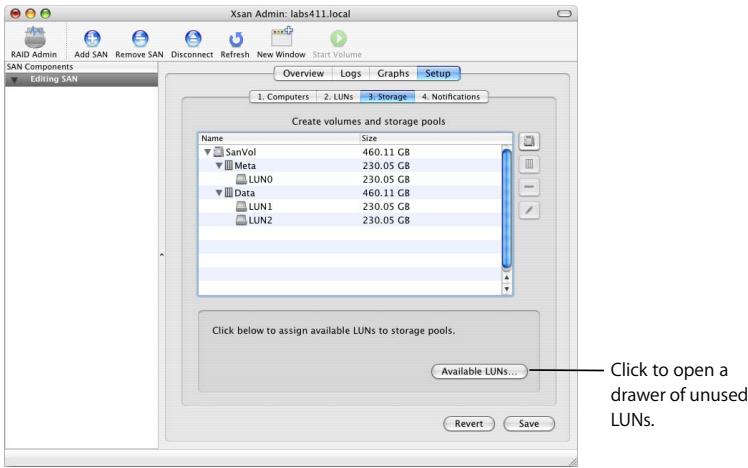Viewport: 748px width, 468px height.
Task: Open a New Window from the toolbar
Action: [281, 37]
